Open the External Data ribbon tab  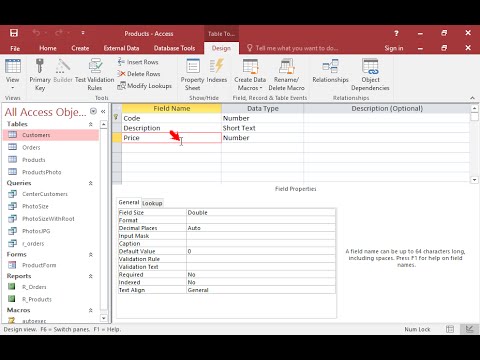tap(121, 48)
